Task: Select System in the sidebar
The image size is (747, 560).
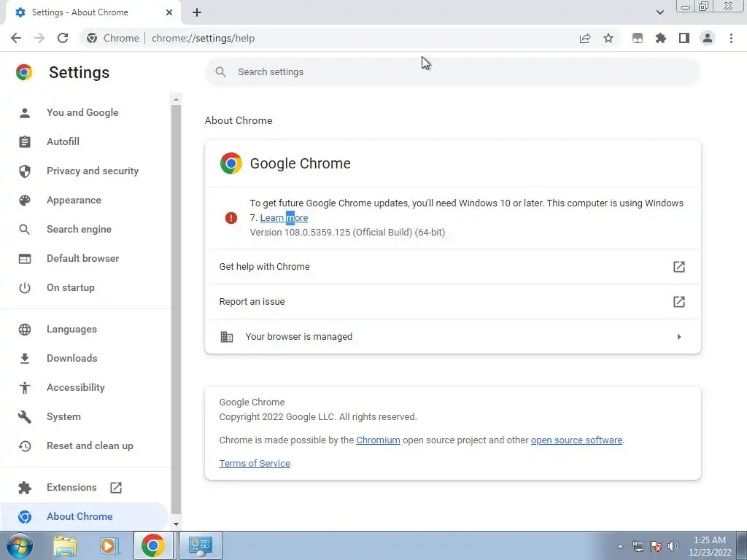Action: click(x=85, y=416)
